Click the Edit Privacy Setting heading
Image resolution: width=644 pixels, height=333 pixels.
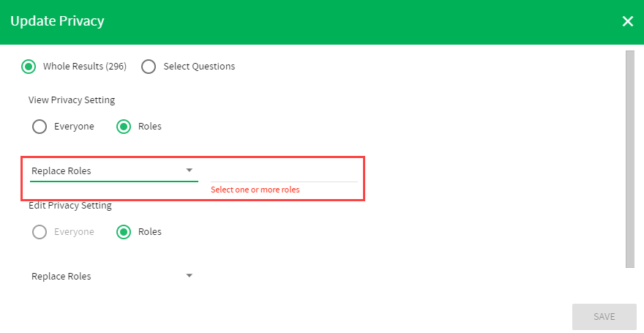tap(70, 206)
